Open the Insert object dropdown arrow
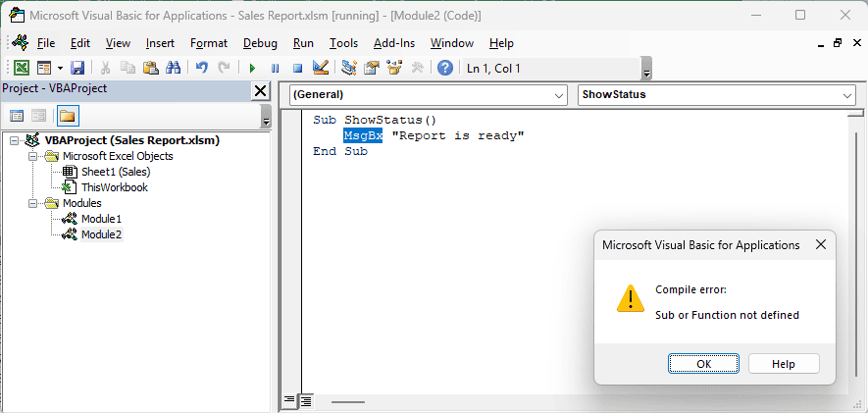The height and width of the screenshot is (413, 868). 60,68
